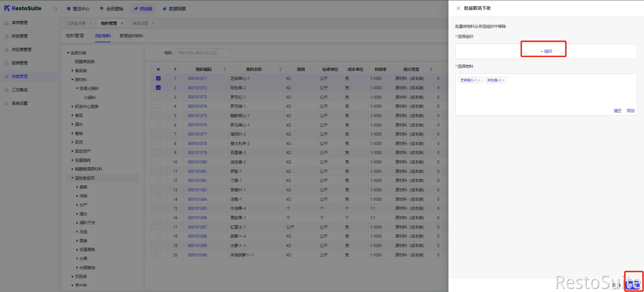644x292 pixels.
Task: Click the RestoSuite logo
Action: click(23, 8)
